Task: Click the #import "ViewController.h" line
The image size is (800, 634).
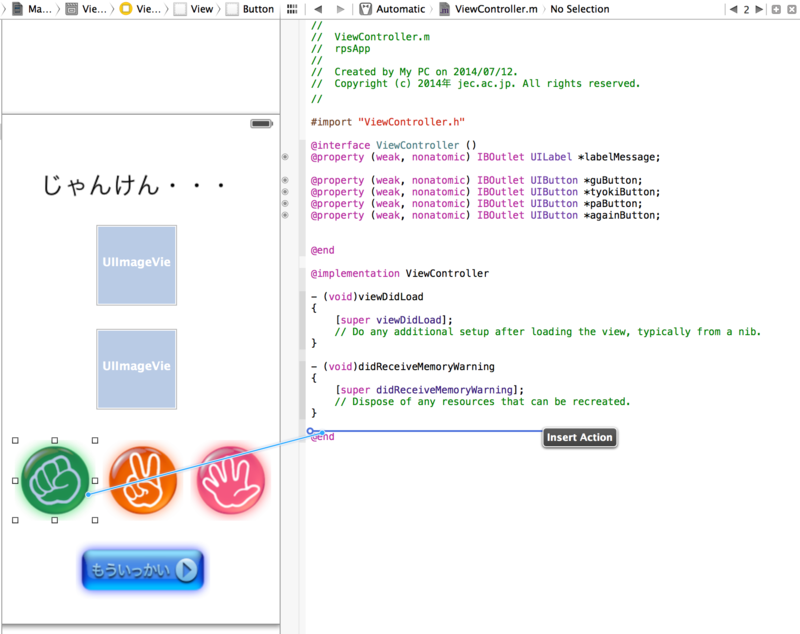Action: pyautogui.click(x=388, y=122)
